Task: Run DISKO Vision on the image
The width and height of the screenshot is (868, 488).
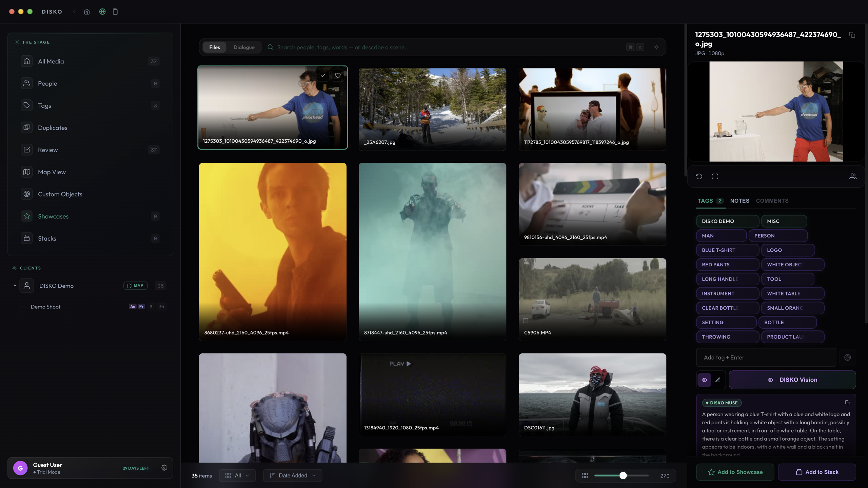Action: 792,380
